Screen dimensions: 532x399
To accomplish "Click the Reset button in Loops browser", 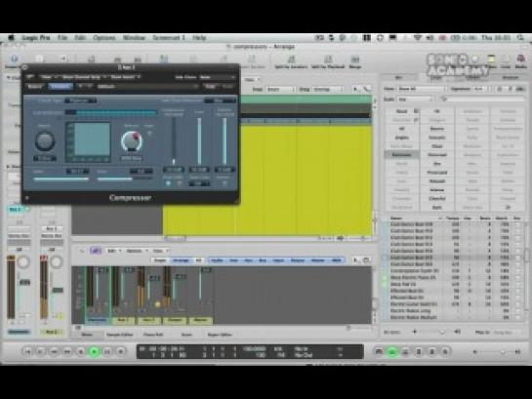I will [x=402, y=111].
